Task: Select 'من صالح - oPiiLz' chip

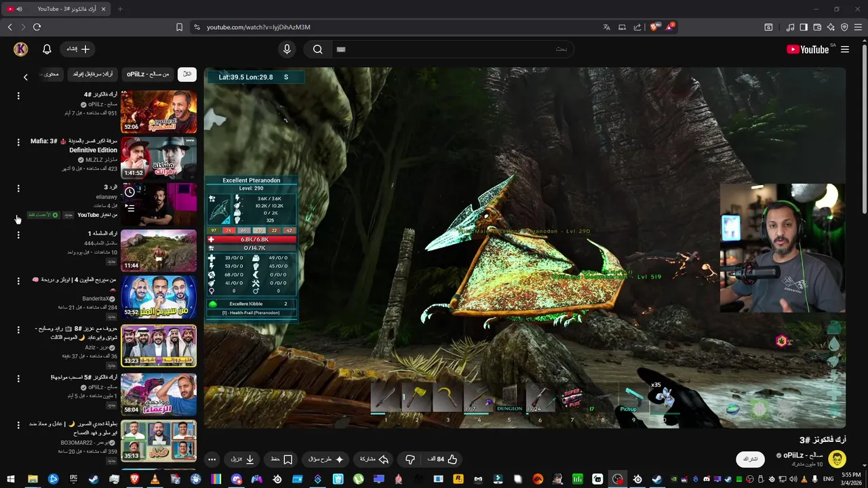Action: click(148, 74)
